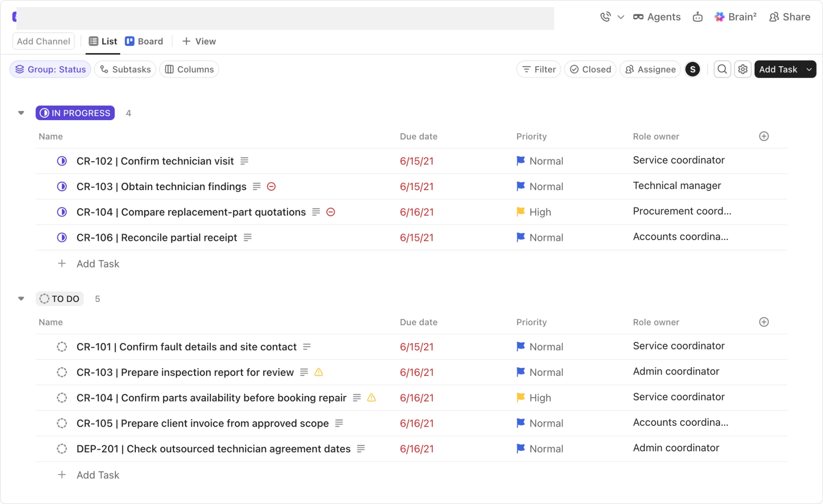Image resolution: width=823 pixels, height=504 pixels.
Task: Click the robot automation icon
Action: tap(697, 17)
